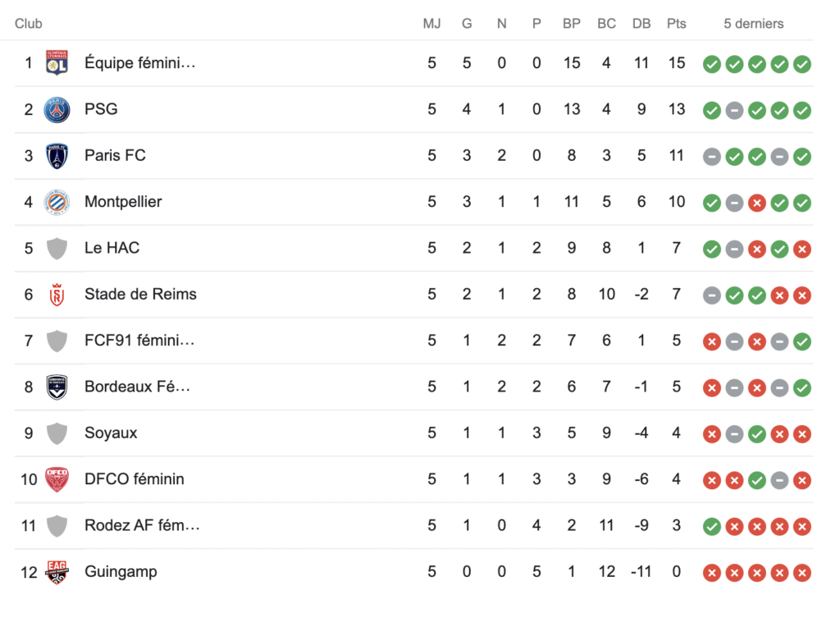Click the Olympique Lyonnais club logo
This screenshot has height=618, width=840.
[x=57, y=63]
